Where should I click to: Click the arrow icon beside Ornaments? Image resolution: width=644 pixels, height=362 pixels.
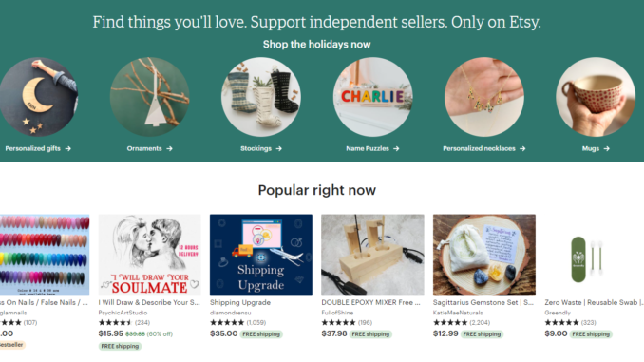point(170,149)
